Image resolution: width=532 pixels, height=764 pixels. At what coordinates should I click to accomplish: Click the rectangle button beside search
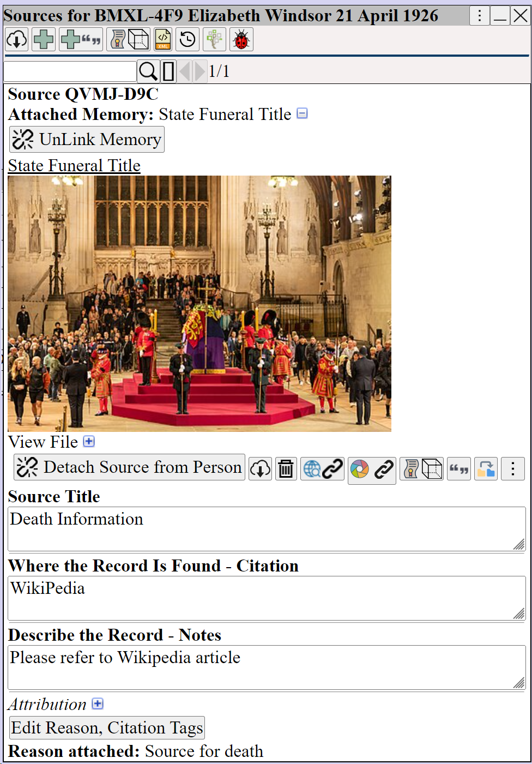[168, 71]
